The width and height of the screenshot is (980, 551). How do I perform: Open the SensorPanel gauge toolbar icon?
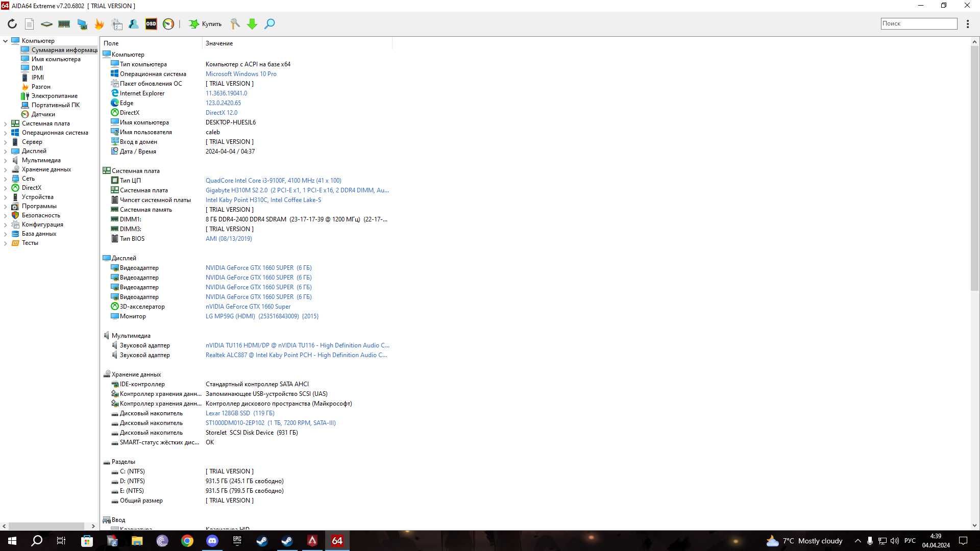pyautogui.click(x=168, y=23)
